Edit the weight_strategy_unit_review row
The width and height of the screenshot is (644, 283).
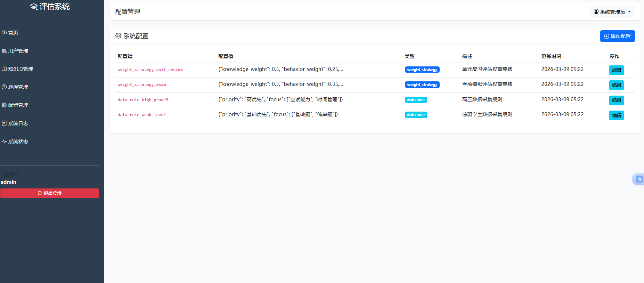[x=616, y=70]
